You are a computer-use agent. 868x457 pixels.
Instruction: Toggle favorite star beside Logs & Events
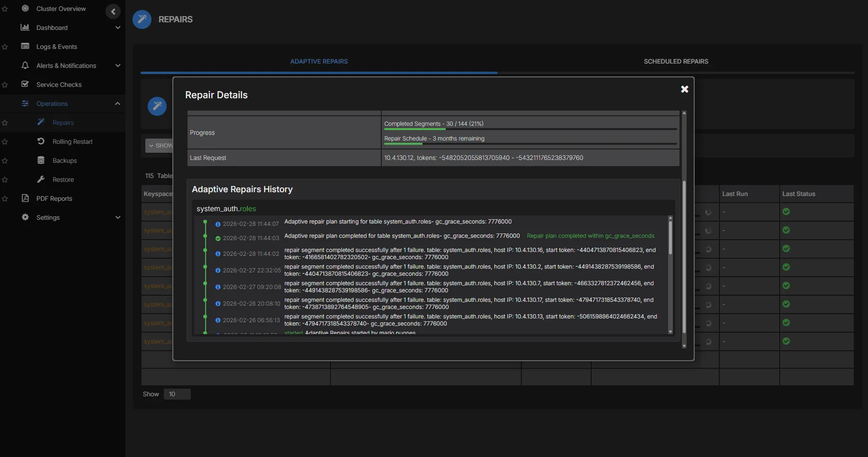pos(5,47)
